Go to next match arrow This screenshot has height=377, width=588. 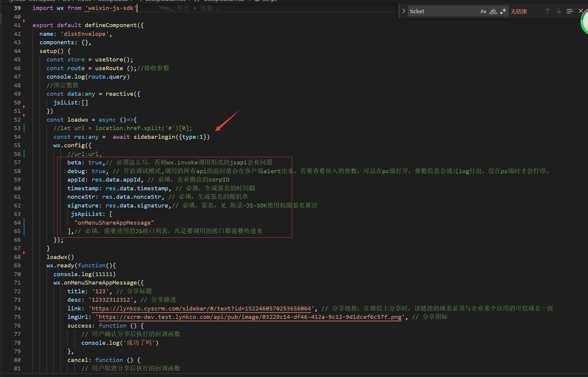pyautogui.click(x=559, y=11)
